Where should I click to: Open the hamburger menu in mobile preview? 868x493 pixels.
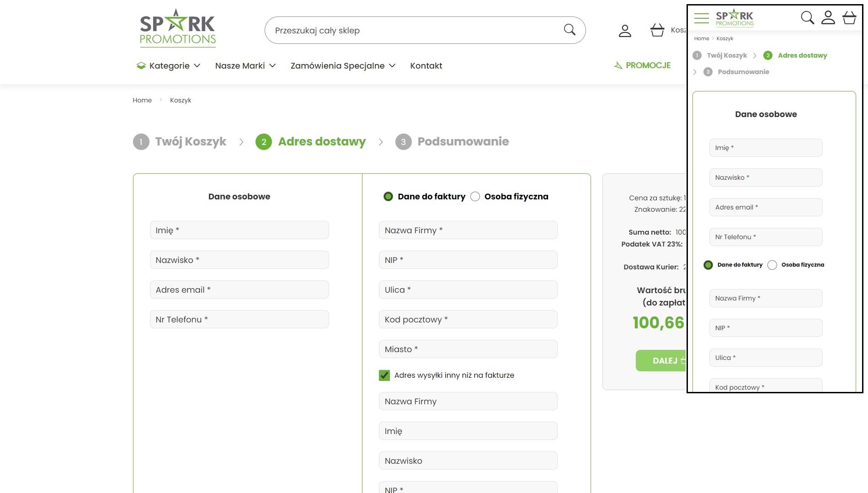coord(701,18)
